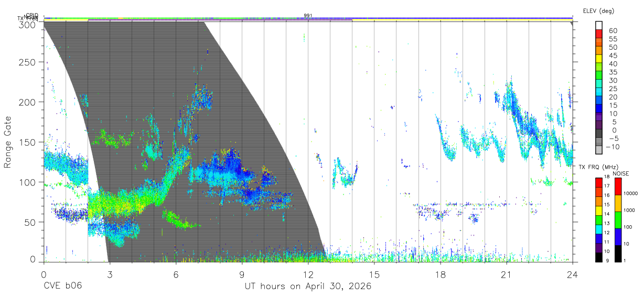Click the red segment of the ELEV color bar
Viewport: 644px width, 297px height.
(x=598, y=35)
